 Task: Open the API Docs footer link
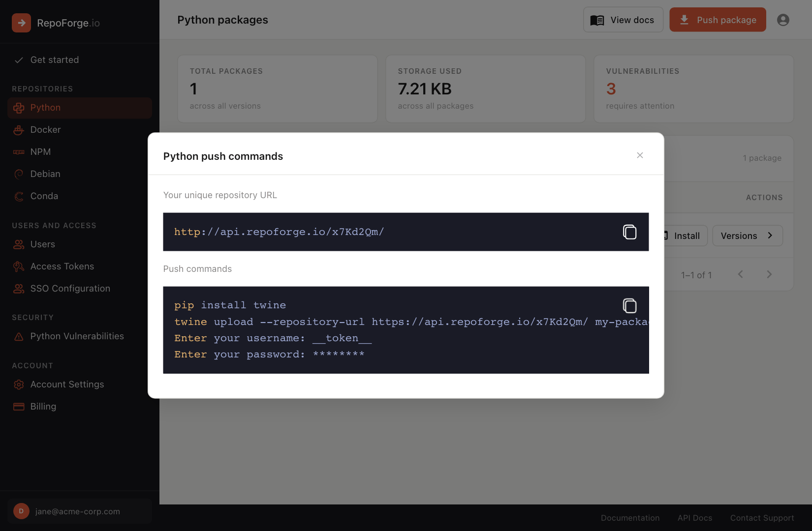[694, 518]
